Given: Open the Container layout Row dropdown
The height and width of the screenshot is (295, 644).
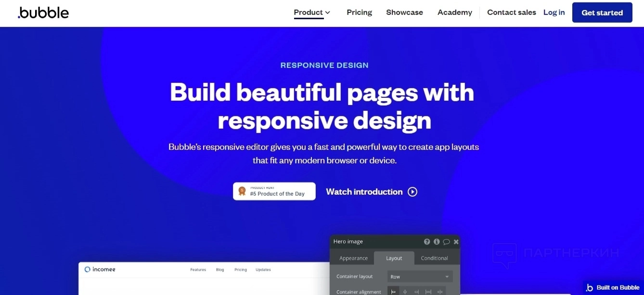Looking at the screenshot, I should [x=420, y=277].
